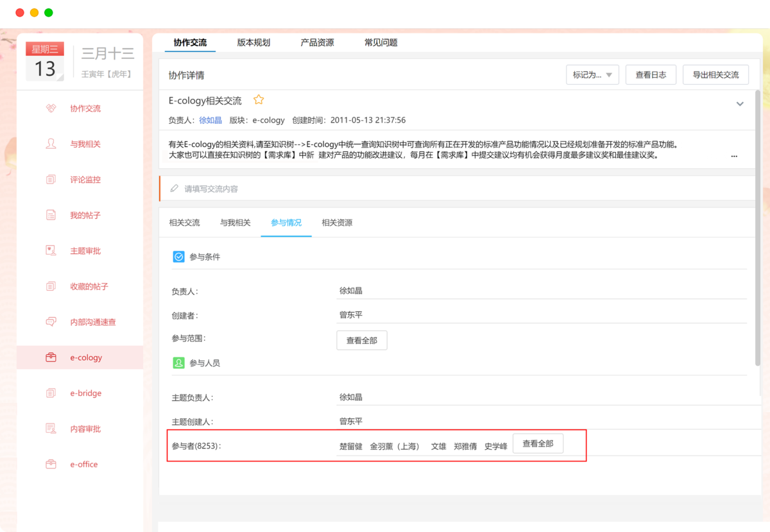Viewport: 770px width, 532px height.
Task: Select the 与我相关 sub-tab
Action: tap(235, 223)
